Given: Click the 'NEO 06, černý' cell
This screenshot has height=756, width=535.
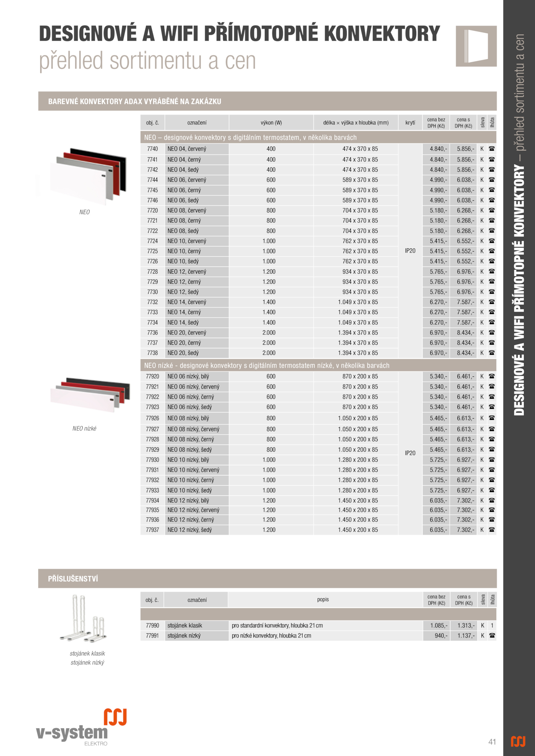Looking at the screenshot, I should coord(197,190).
